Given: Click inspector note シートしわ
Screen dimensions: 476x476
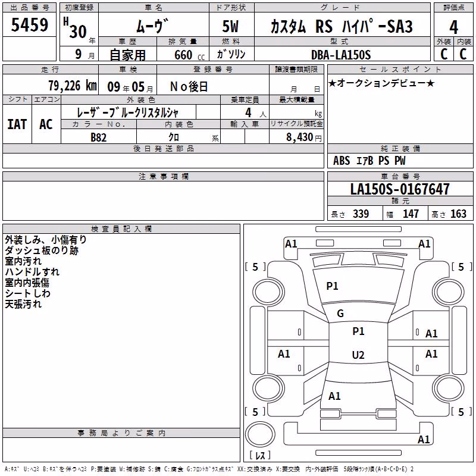Looking at the screenshot, I should [27, 293].
